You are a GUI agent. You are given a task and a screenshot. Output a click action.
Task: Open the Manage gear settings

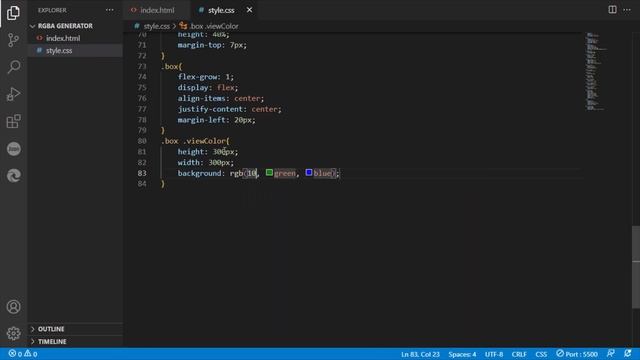point(13,333)
